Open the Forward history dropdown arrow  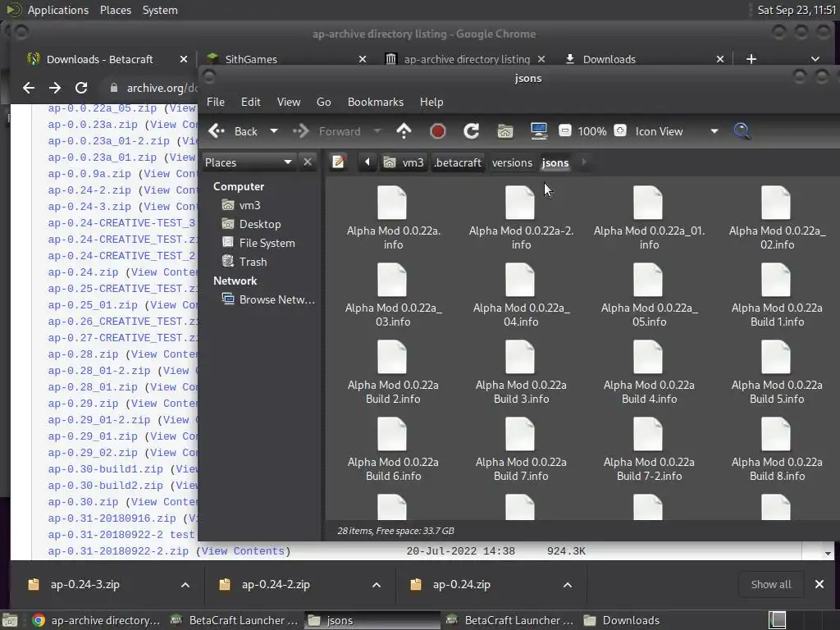pos(377,131)
